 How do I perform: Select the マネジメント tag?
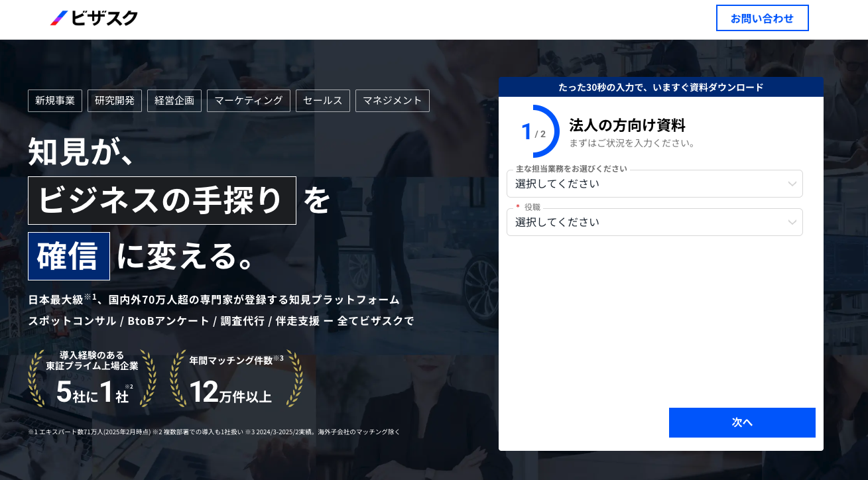pos(393,101)
